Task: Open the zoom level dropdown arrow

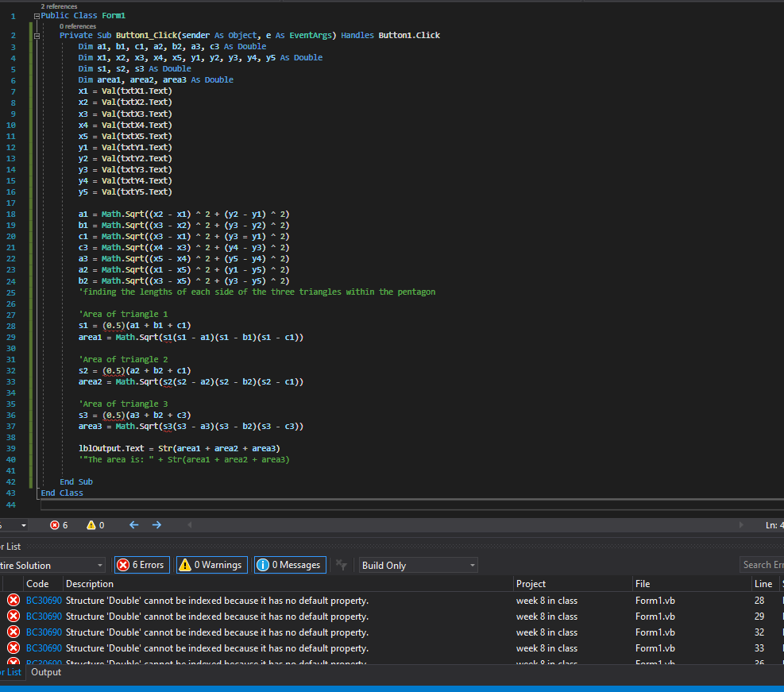Action: click(x=24, y=525)
